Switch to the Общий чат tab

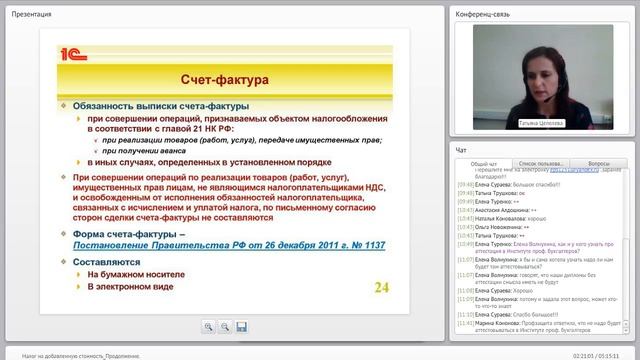tap(484, 164)
